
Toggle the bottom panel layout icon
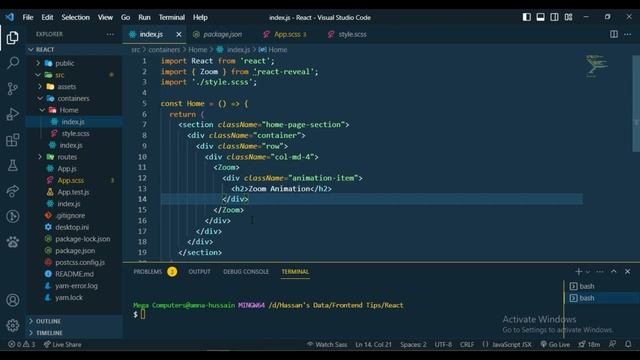pos(540,17)
